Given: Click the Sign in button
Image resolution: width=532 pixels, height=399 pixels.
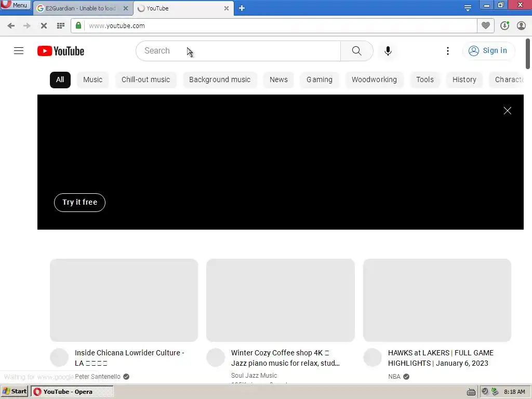Looking at the screenshot, I should 488,50.
